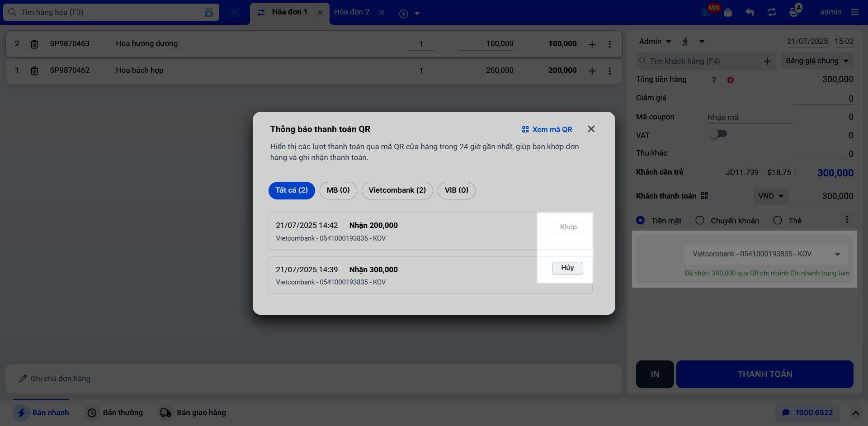Click Hủy on the Nhận 300,000 payment

pyautogui.click(x=567, y=268)
